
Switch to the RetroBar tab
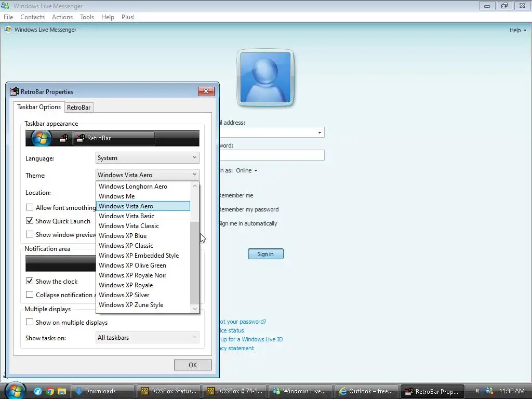tap(79, 107)
